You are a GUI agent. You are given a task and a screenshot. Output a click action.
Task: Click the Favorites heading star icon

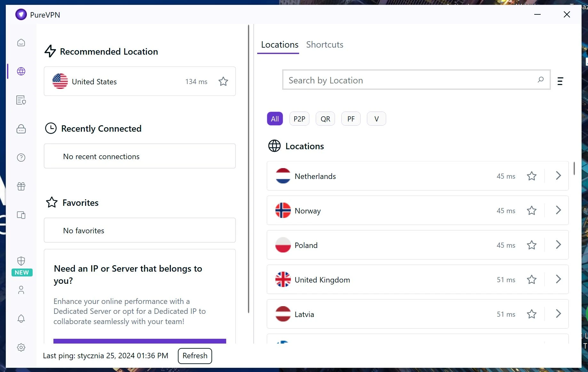click(52, 202)
